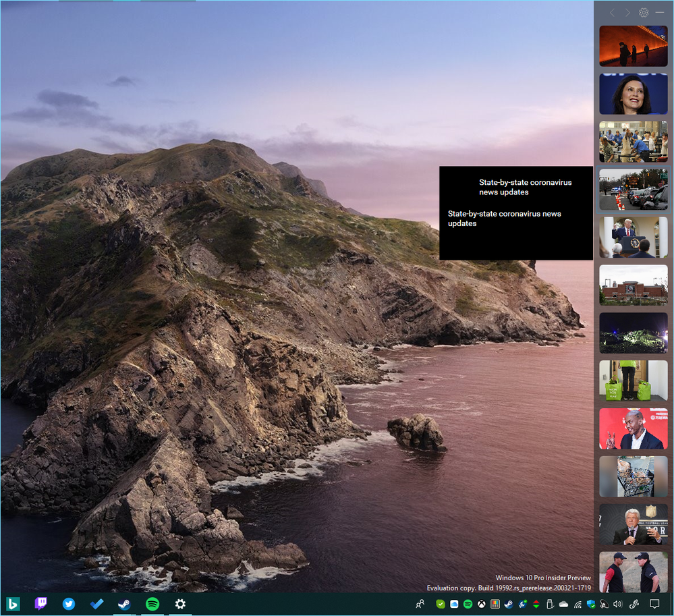Go to the next news page arrow

(x=627, y=13)
